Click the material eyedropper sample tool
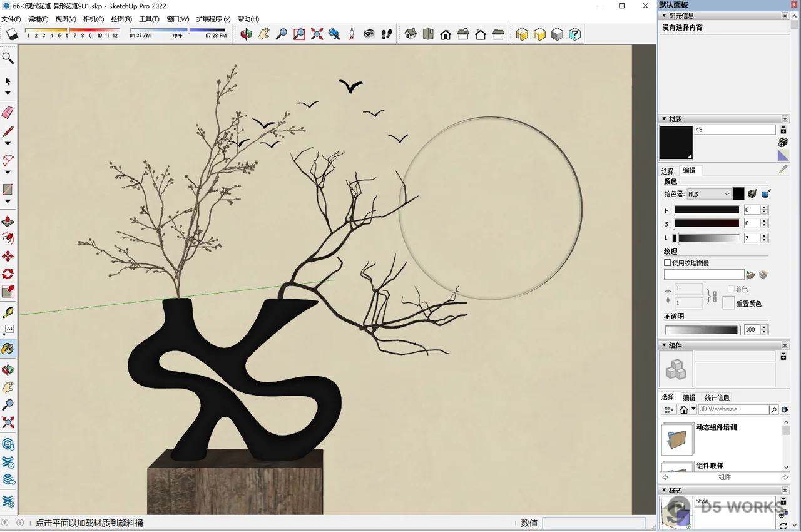 coord(783,169)
